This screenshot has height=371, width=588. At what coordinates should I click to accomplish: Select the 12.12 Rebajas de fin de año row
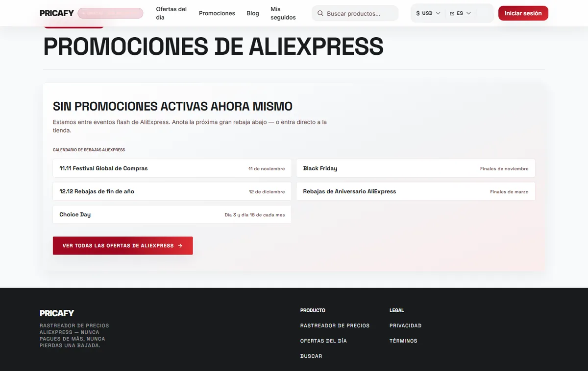pyautogui.click(x=172, y=191)
